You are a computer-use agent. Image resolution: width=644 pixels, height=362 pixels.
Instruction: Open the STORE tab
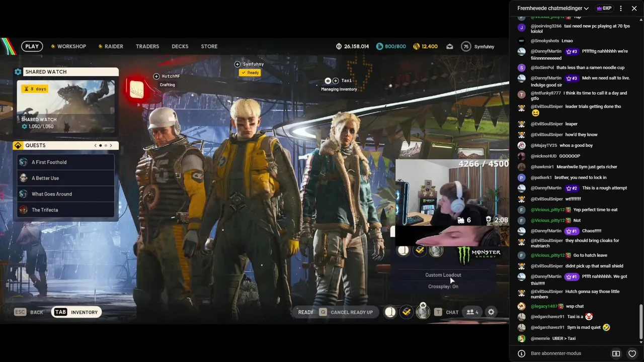209,46
